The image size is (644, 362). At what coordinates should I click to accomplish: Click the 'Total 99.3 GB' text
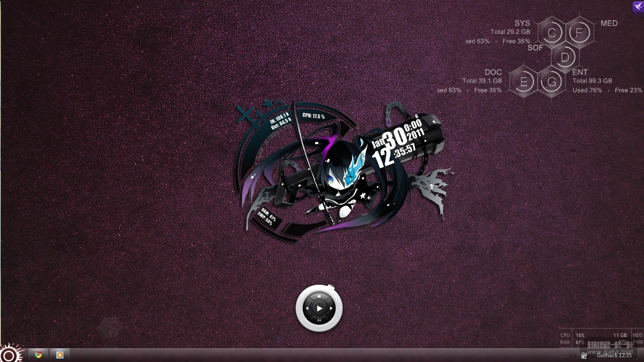(x=593, y=81)
